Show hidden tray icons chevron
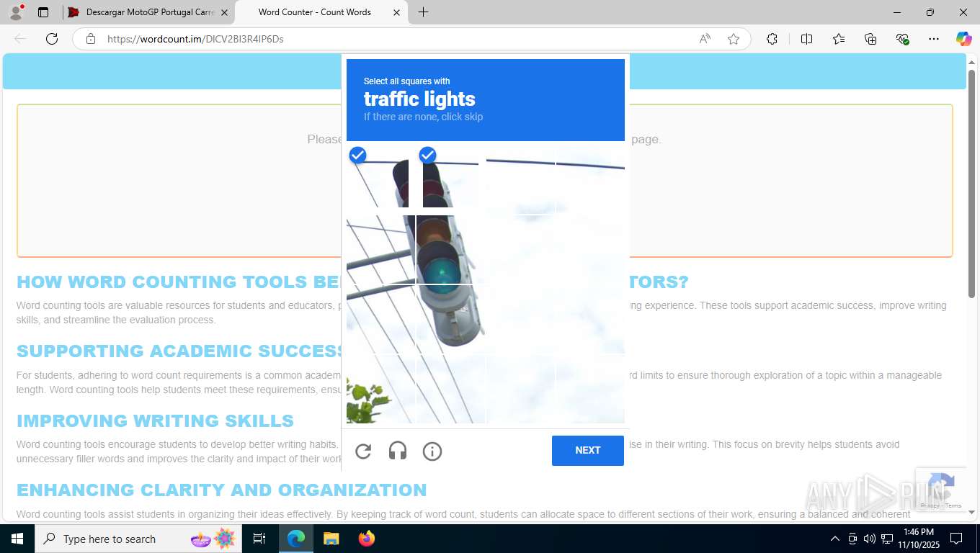980x553 pixels. click(835, 539)
